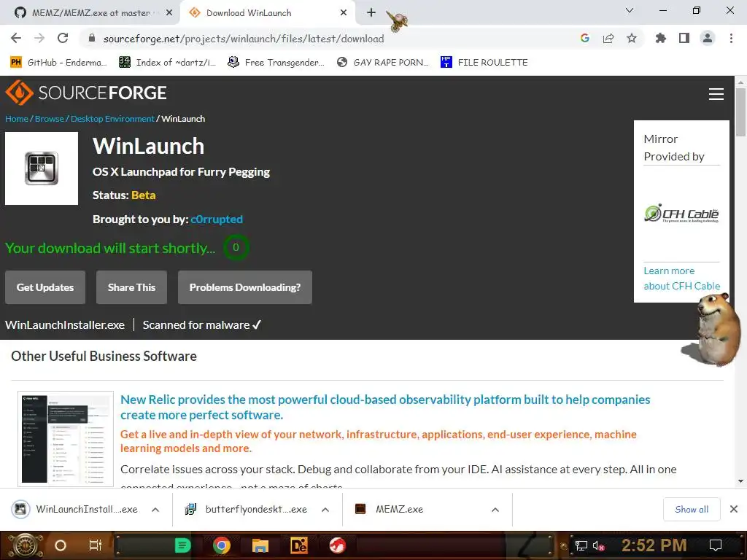
Task: Open the steampunk Start button
Action: click(x=24, y=545)
